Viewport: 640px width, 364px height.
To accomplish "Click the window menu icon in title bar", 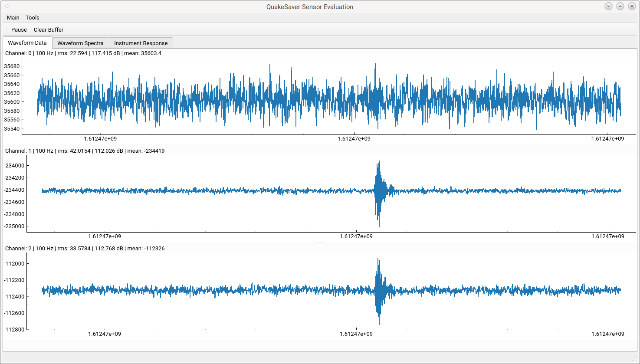I will 7,6.
